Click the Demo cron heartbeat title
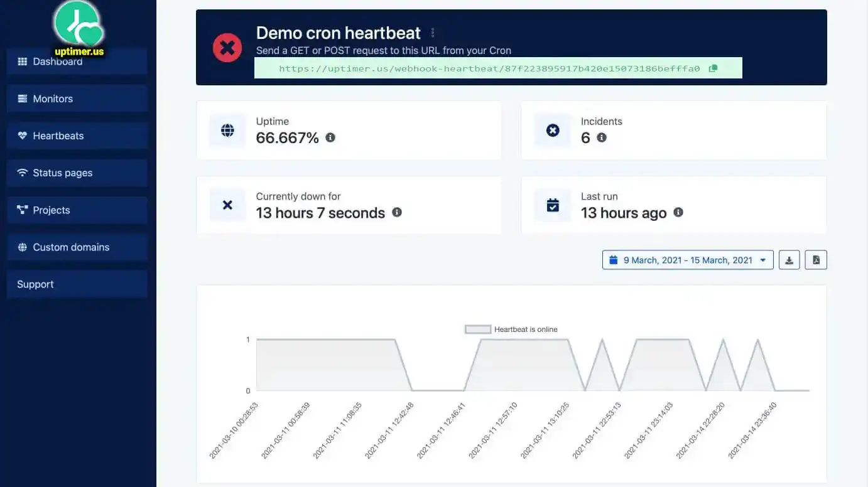 pyautogui.click(x=339, y=33)
